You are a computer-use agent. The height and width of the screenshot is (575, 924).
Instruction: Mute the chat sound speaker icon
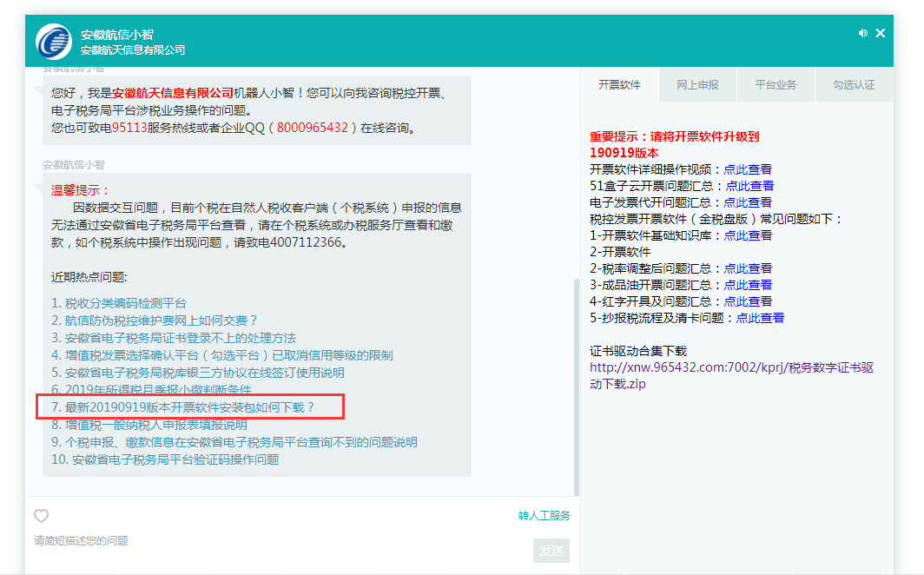pyautogui.click(x=862, y=33)
